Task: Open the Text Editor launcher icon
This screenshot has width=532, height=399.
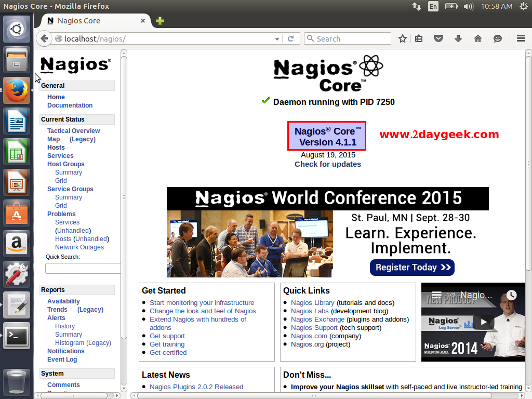Action: coord(17,305)
